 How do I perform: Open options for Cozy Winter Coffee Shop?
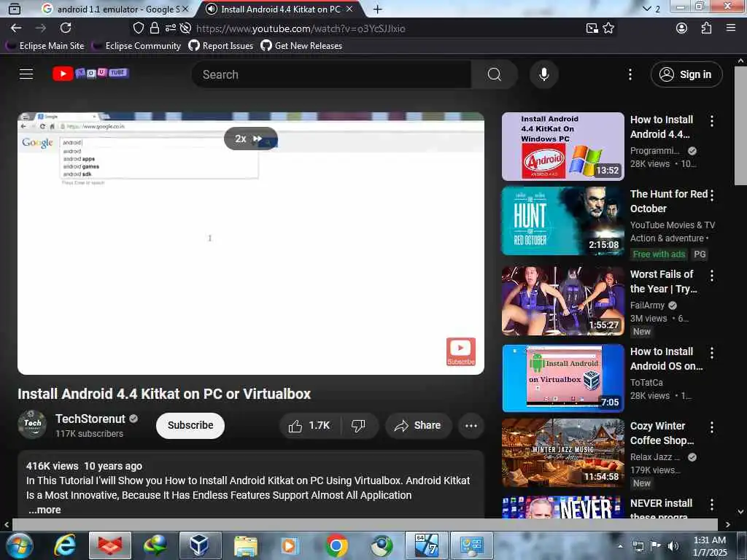coord(712,427)
